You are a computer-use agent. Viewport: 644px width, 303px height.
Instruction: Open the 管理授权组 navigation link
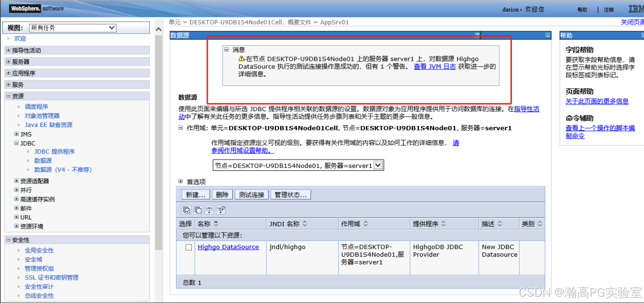click(x=39, y=269)
